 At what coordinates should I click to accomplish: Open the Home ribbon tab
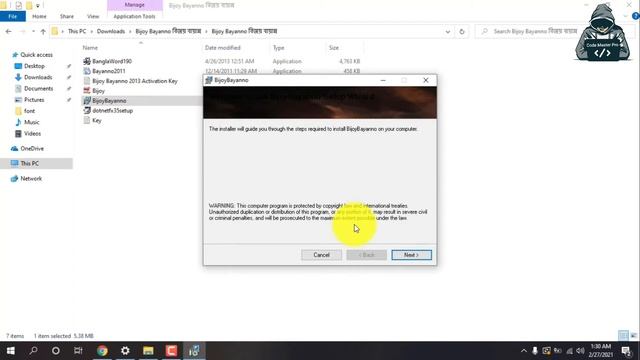(39, 16)
